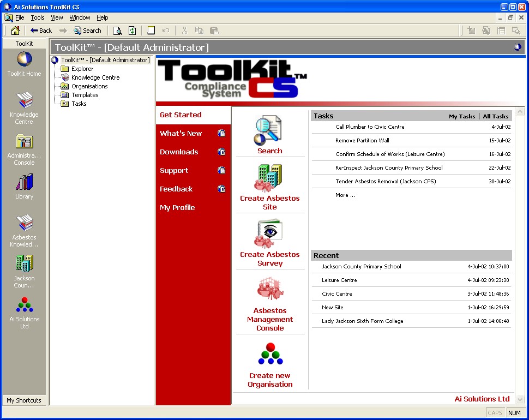529x420 pixels.
Task: Select Explorer in the tree
Action: (x=82, y=69)
